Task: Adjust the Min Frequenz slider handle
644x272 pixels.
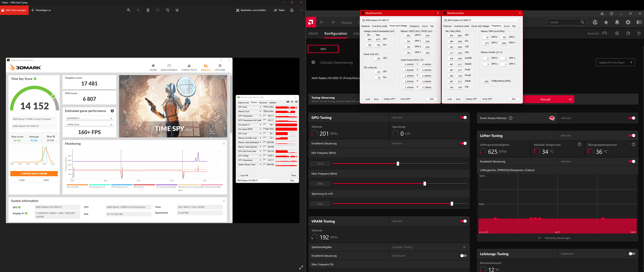Action: tap(398, 164)
